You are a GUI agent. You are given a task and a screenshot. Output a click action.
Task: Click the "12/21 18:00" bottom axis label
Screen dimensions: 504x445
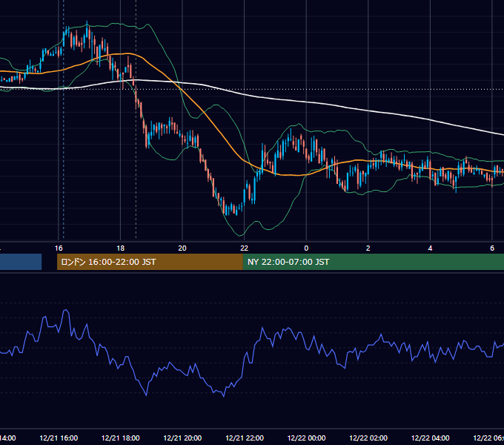pos(121,438)
